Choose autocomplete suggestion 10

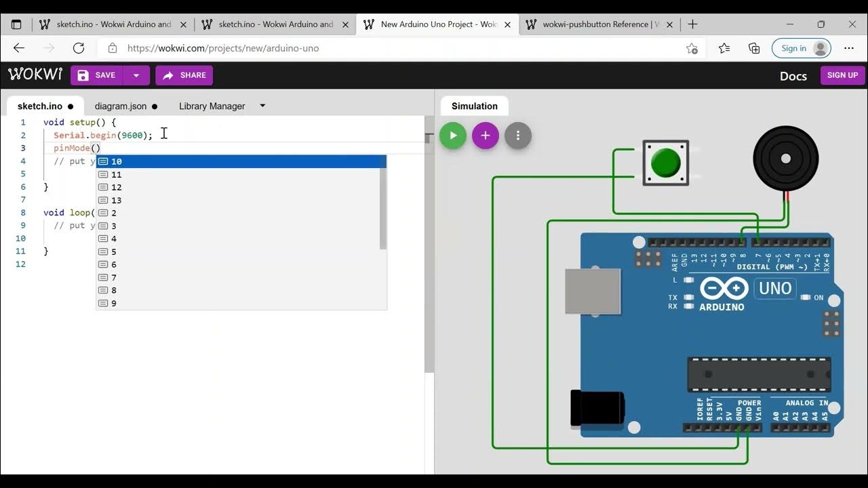241,161
